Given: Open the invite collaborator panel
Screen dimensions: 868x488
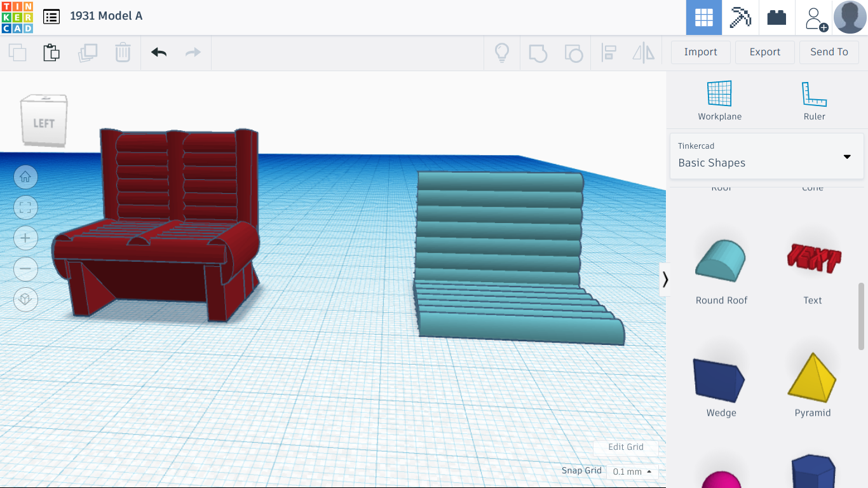Looking at the screenshot, I should tap(815, 17).
